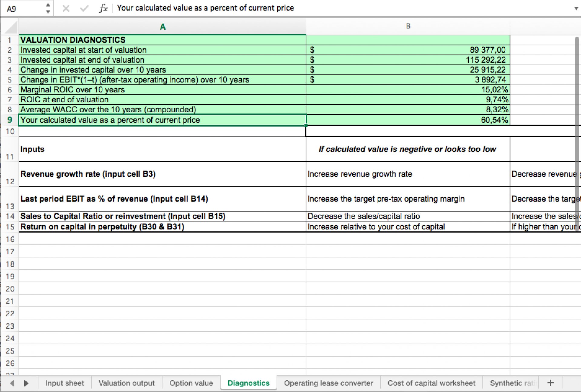
Task: Open the insert function fx icon
Action: point(103,8)
